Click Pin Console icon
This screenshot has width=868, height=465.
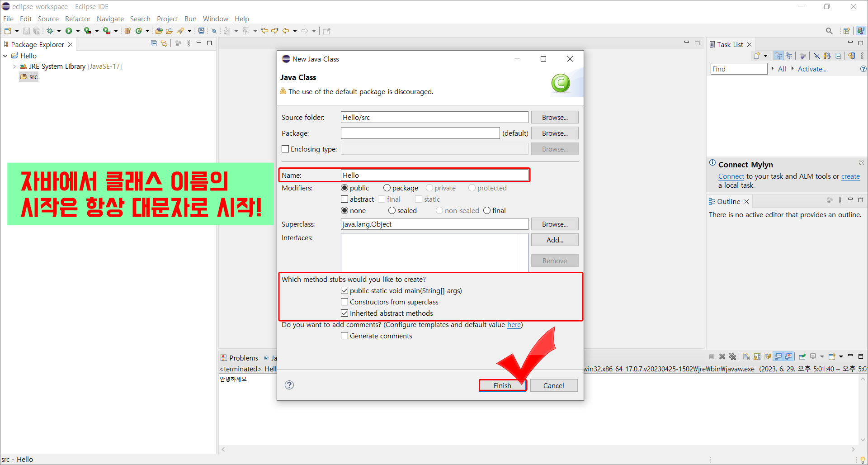pyautogui.click(x=802, y=356)
